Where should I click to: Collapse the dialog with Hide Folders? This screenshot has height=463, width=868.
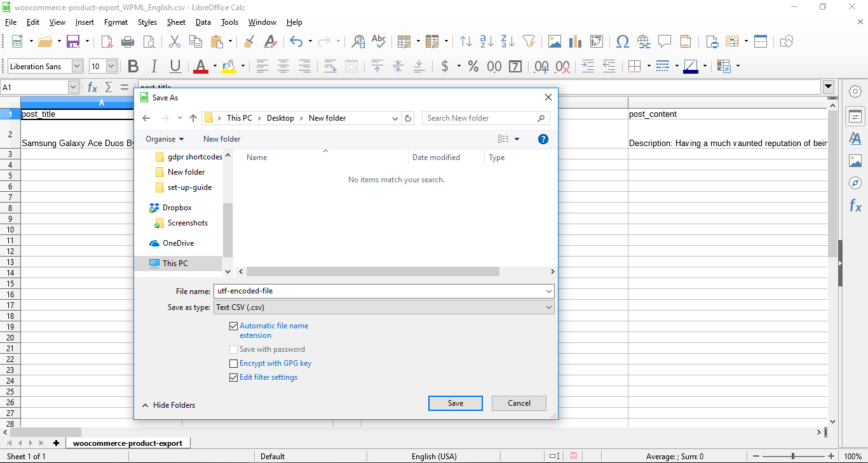pyautogui.click(x=168, y=405)
